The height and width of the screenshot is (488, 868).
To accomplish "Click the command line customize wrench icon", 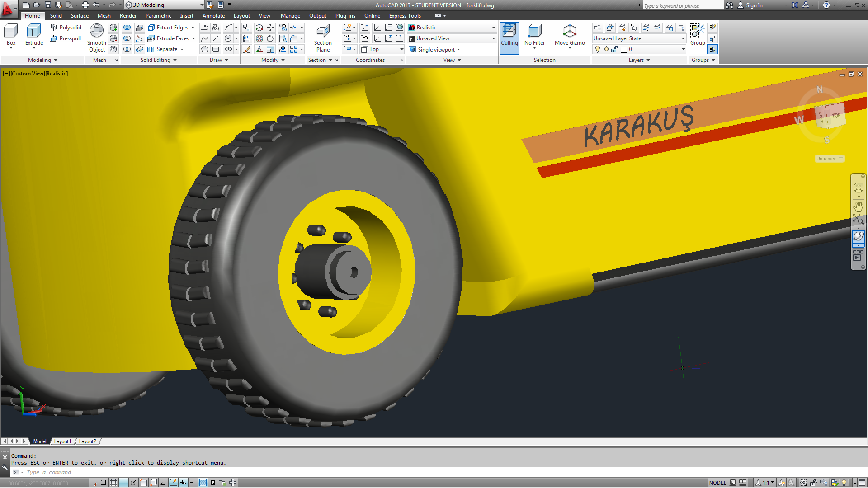I will [5, 468].
